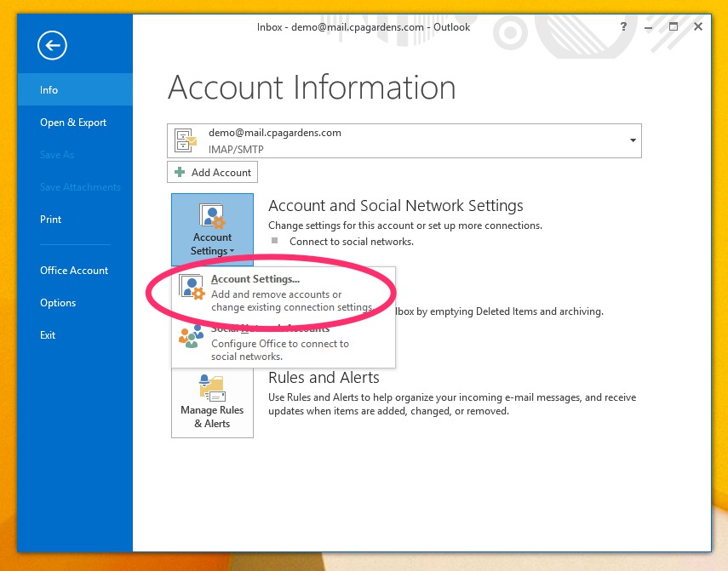
Task: Click the Add Account button
Action: pyautogui.click(x=212, y=172)
